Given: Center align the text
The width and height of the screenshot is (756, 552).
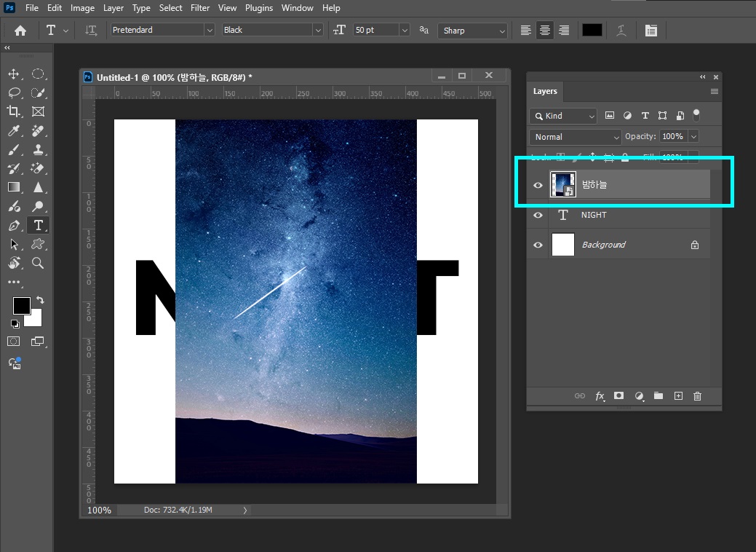Looking at the screenshot, I should click(545, 31).
